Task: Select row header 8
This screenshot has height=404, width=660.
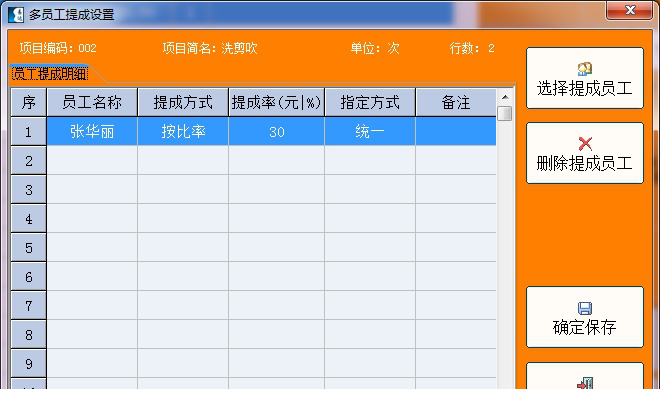Action: (x=29, y=335)
